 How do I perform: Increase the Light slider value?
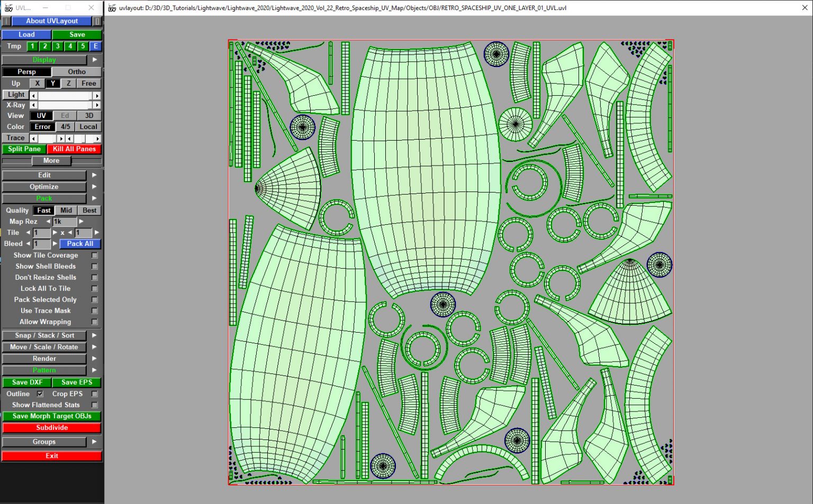click(x=97, y=96)
